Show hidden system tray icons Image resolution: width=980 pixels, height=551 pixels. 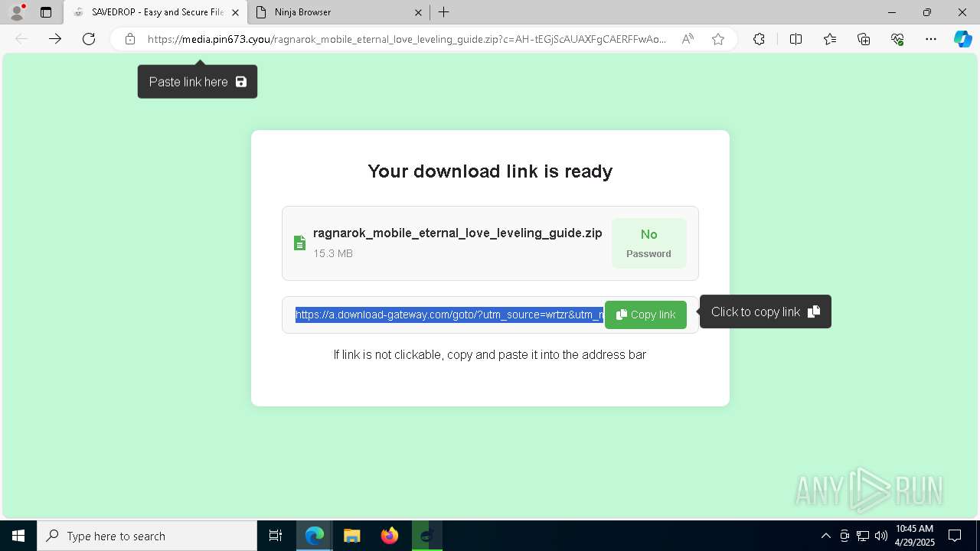[x=825, y=536]
